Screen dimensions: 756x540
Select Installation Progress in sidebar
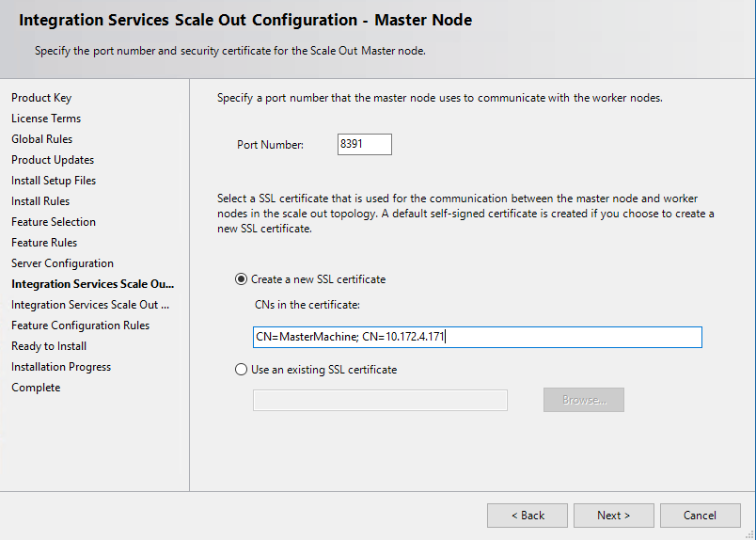(61, 367)
